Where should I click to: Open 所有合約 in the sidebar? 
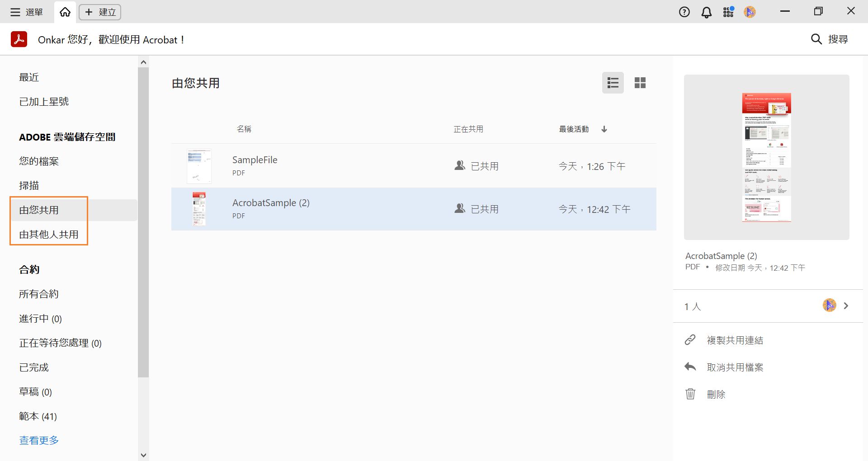point(39,294)
